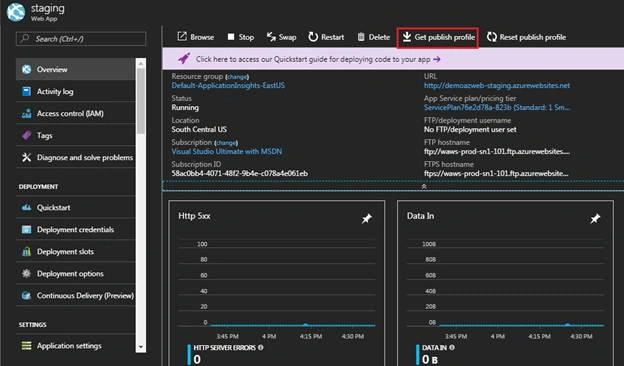
Task: Click Reset publish profile button
Action: [526, 37]
